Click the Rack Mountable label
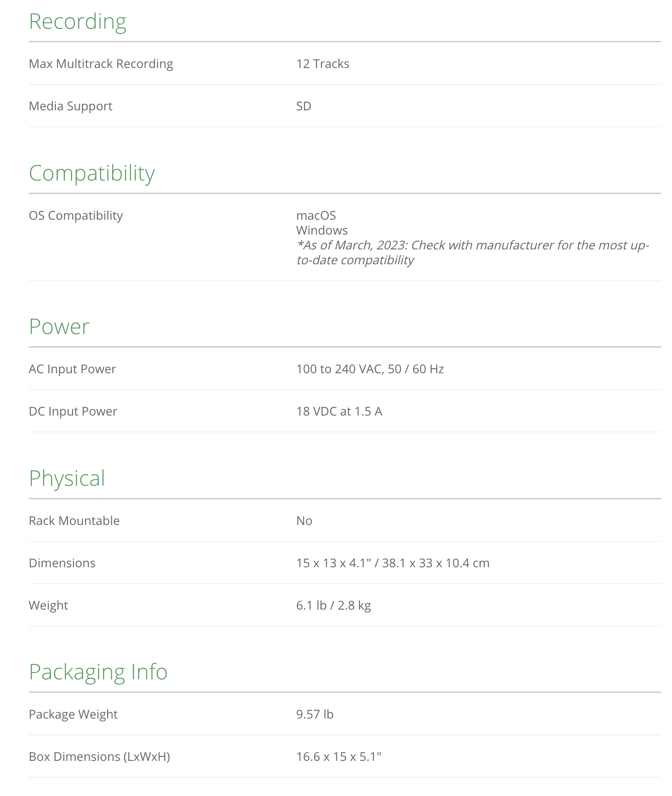Viewport: 672px width, 796px height. (x=74, y=521)
